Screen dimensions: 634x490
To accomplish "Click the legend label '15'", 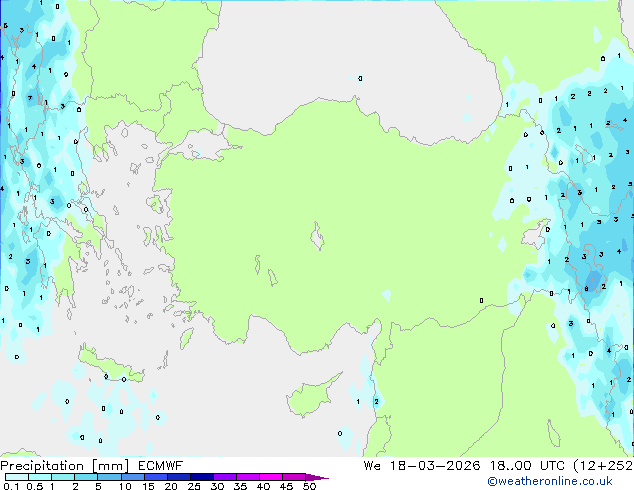I will point(148,486).
